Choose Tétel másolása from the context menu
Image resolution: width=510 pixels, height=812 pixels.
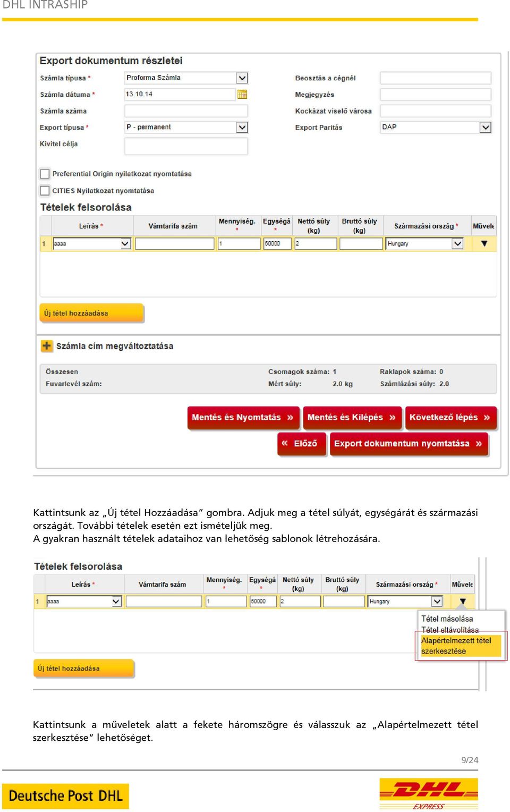click(x=447, y=619)
